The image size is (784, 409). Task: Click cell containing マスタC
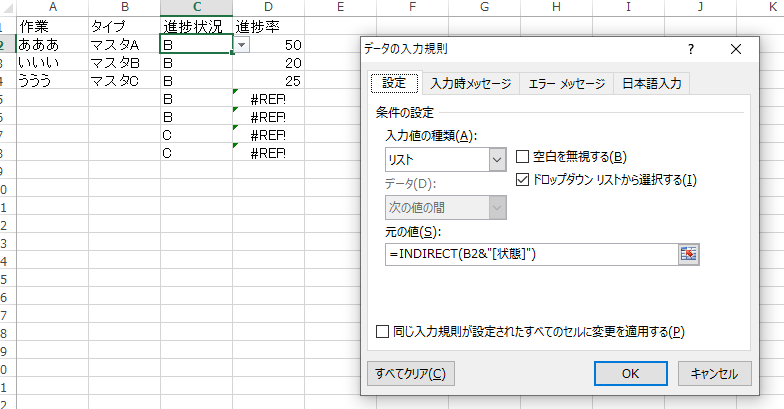click(124, 80)
